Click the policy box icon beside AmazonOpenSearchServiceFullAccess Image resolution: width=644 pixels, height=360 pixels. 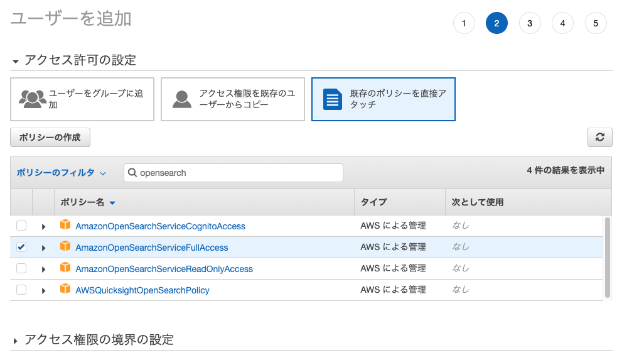[x=65, y=246]
